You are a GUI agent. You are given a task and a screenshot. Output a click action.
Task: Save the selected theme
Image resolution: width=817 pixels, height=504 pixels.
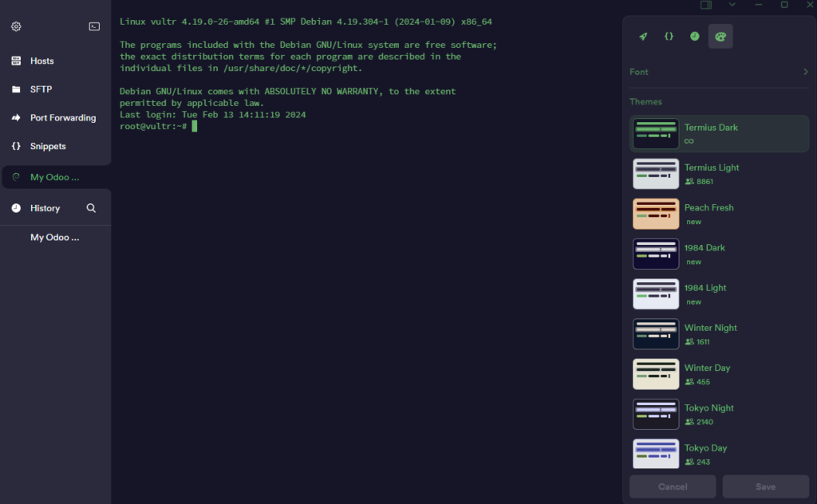(x=765, y=486)
